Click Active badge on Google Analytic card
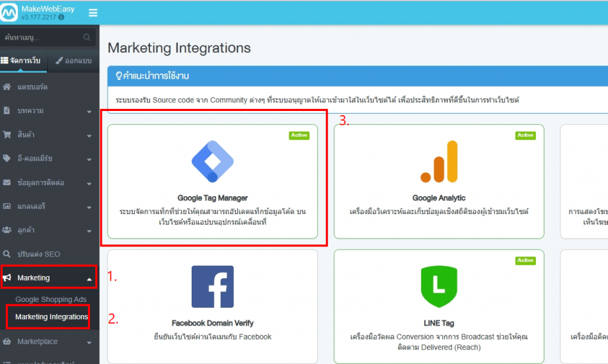The width and height of the screenshot is (608, 364). [525, 135]
